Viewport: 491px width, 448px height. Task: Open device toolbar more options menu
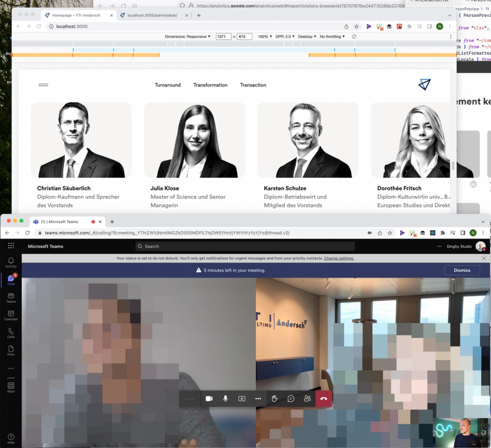(451, 37)
